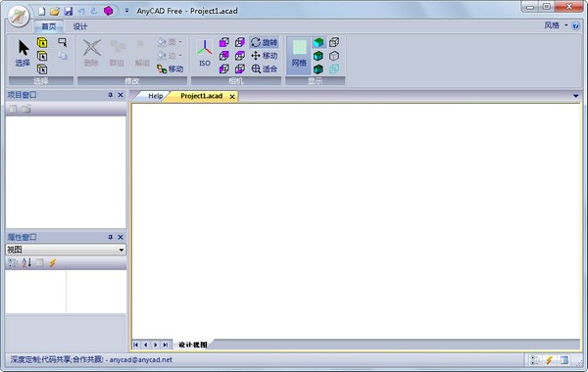Save the project with the floppy disk icon

[x=69, y=11]
